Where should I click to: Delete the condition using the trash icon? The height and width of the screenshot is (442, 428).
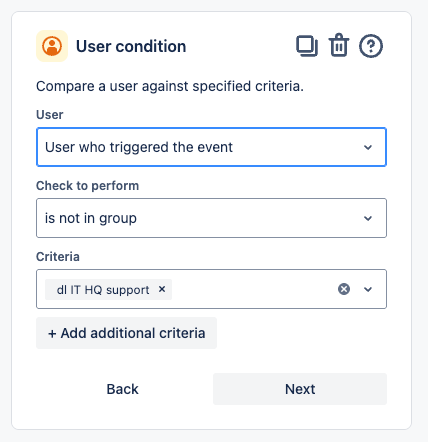coord(339,45)
